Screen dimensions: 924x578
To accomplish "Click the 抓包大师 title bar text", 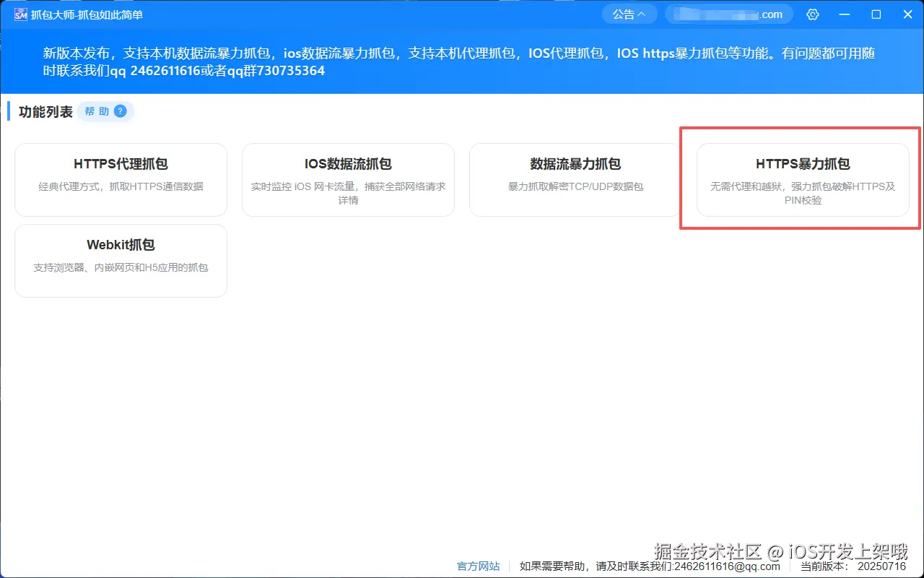I will (87, 14).
